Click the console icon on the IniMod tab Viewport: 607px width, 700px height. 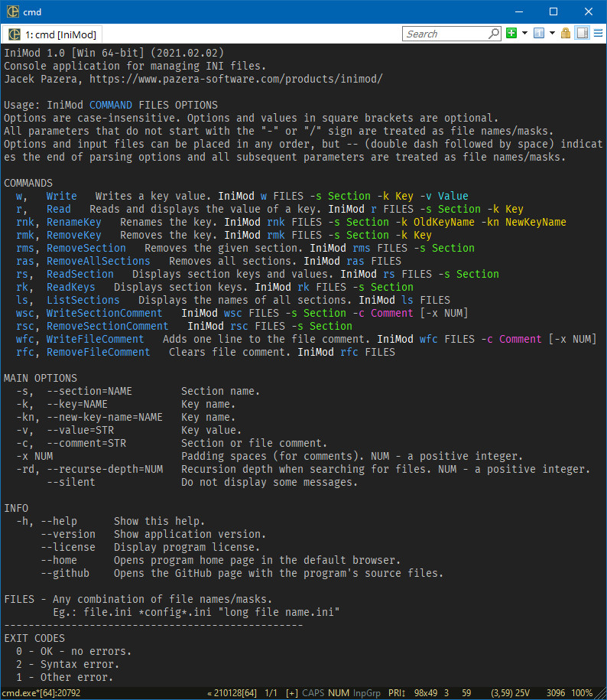tap(15, 34)
